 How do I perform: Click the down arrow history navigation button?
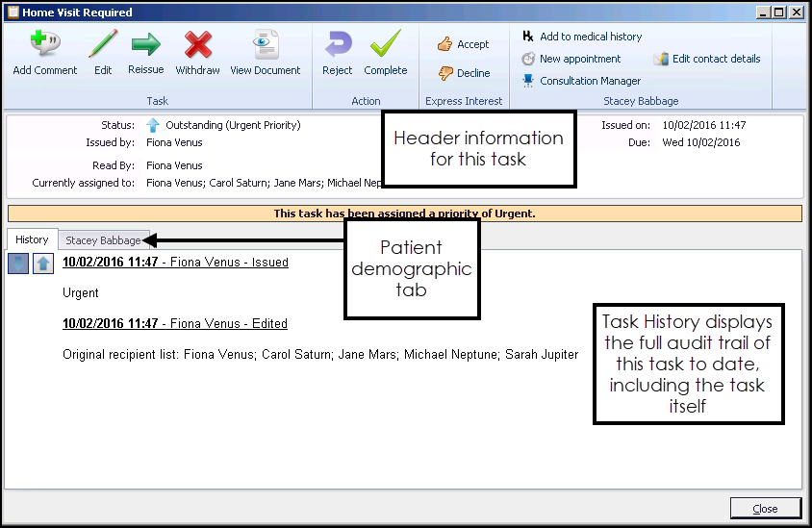(18, 264)
